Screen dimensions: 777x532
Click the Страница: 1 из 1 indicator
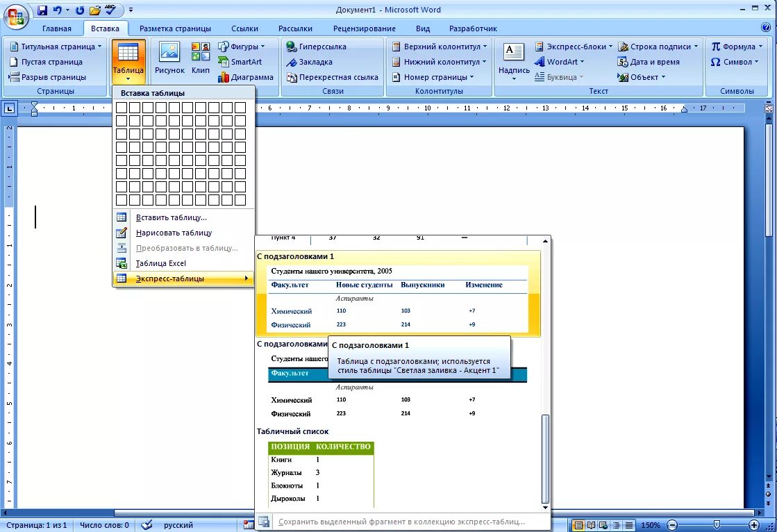click(x=36, y=525)
